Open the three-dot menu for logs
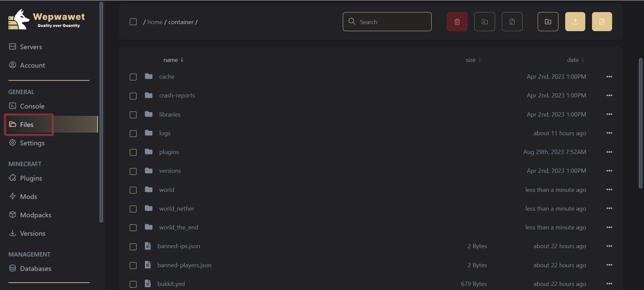Viewport: 644px width, 290px height. 609,133
